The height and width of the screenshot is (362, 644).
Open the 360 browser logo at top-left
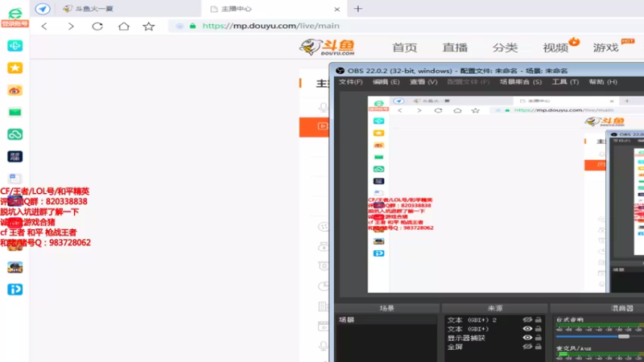pos(14,14)
